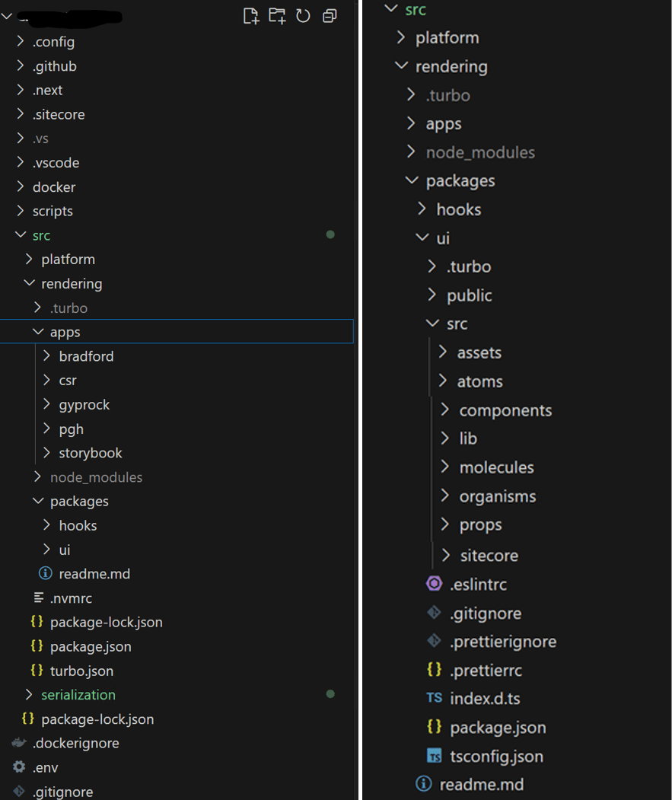672x800 pixels.
Task: Select the components folder under ui src
Action: click(x=505, y=410)
